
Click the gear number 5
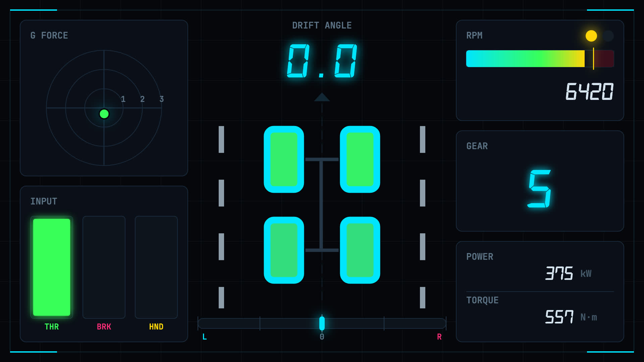tap(539, 189)
